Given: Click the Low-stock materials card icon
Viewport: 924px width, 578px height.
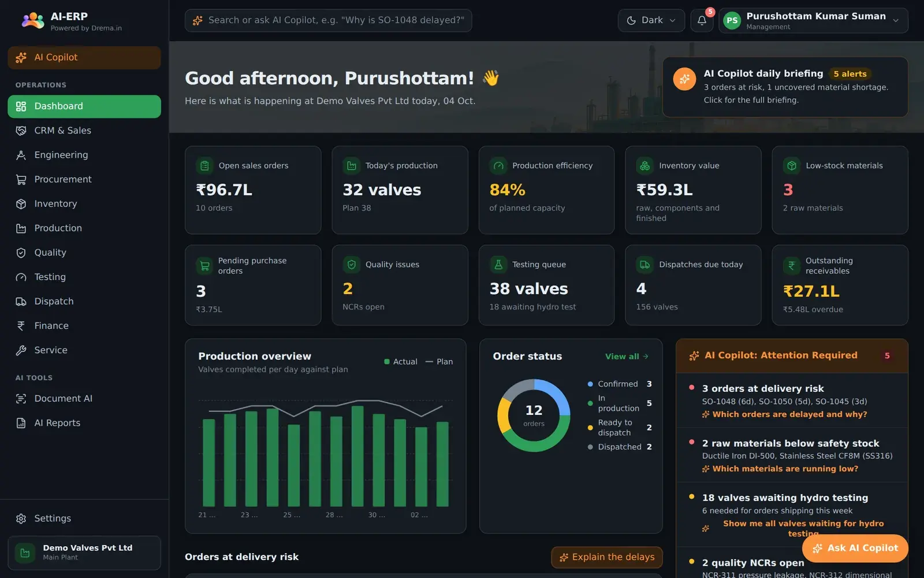Looking at the screenshot, I should 792,166.
